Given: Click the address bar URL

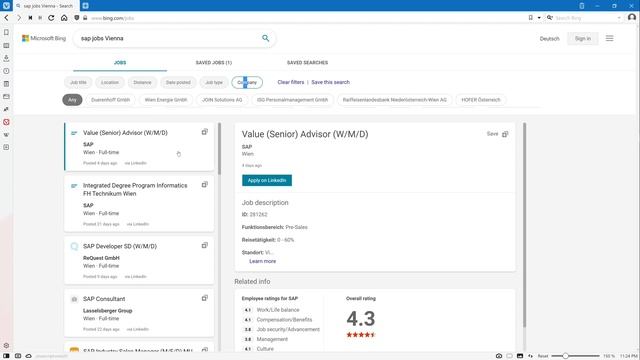Looking at the screenshot, I should pyautogui.click(x=113, y=18).
